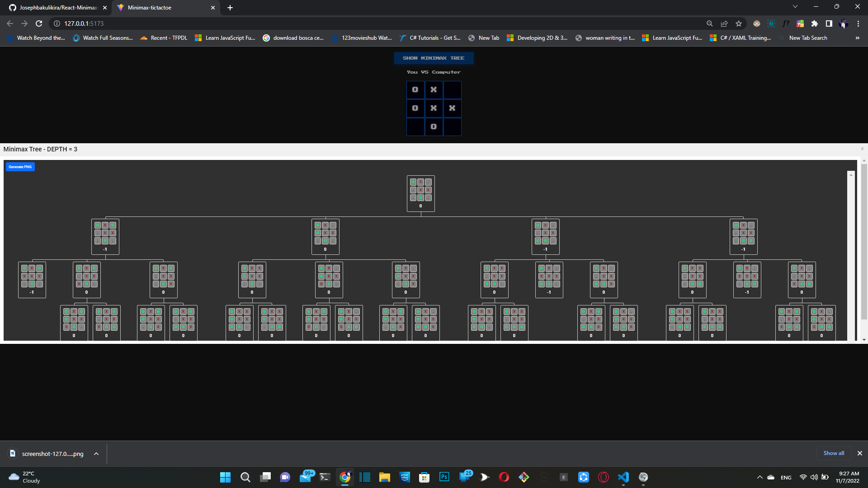
Task: Reload the page with the refresh icon
Action: tap(39, 23)
